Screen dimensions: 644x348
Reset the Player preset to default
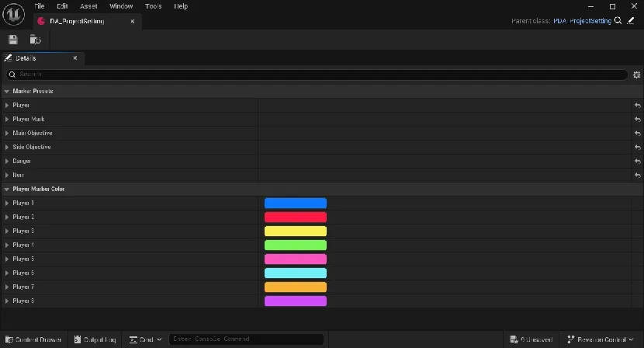tap(638, 106)
